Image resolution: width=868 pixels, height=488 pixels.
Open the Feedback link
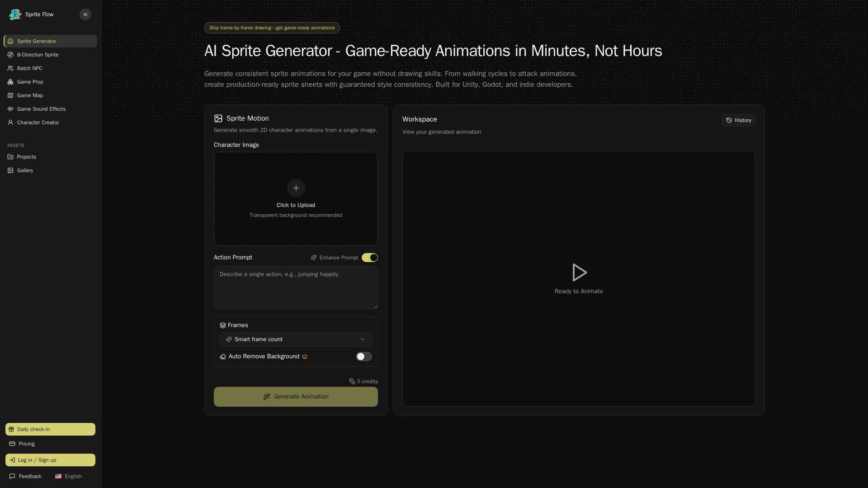(25, 476)
